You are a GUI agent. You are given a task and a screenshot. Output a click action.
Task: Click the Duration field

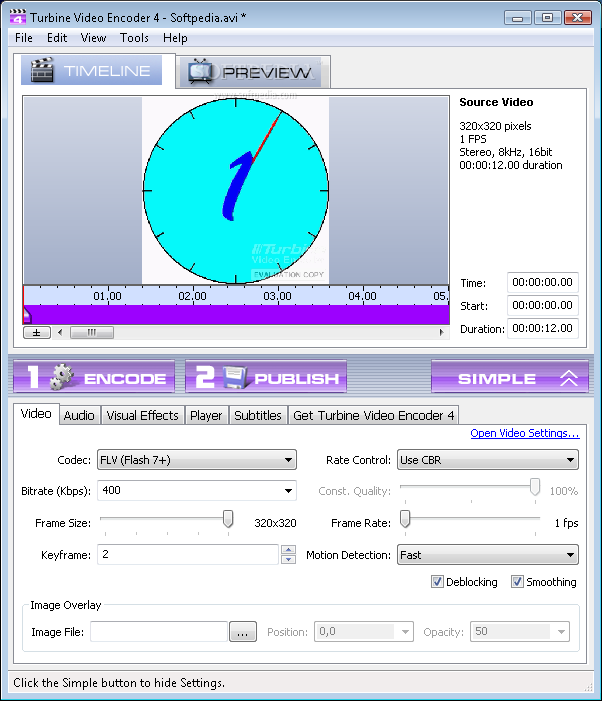coord(543,329)
